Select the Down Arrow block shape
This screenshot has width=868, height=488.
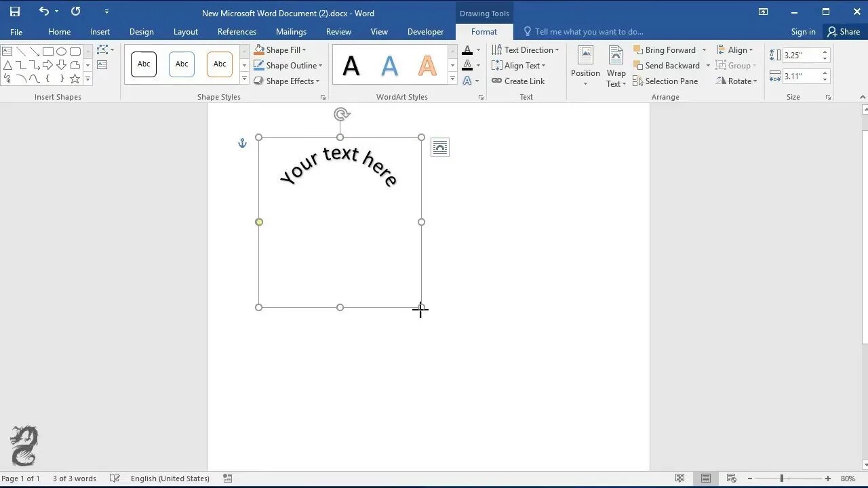point(62,65)
